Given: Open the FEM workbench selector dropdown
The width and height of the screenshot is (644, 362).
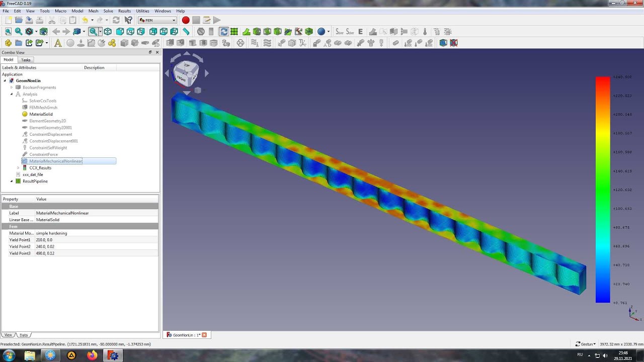Looking at the screenshot, I should [x=157, y=20].
